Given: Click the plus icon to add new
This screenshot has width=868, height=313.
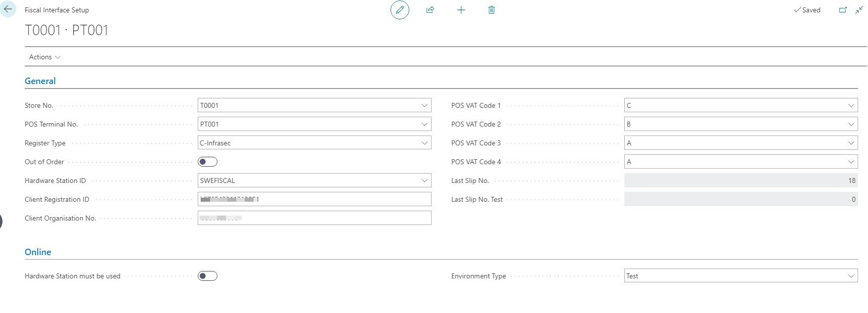Looking at the screenshot, I should pos(461,10).
